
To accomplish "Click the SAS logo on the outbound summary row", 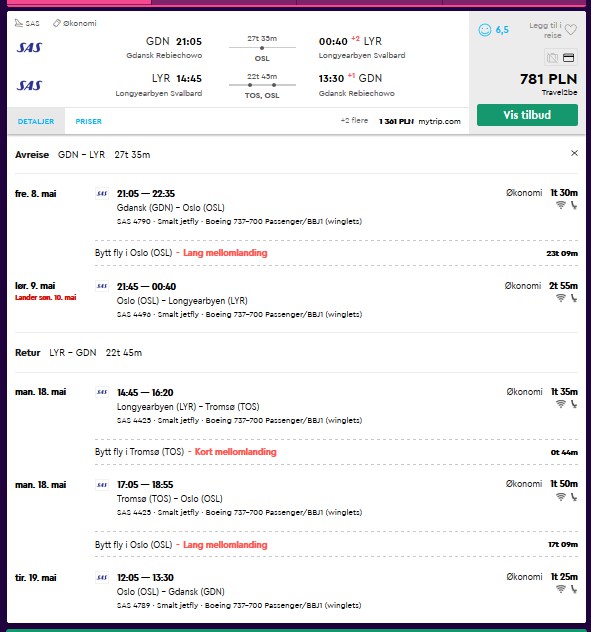I will (29, 48).
